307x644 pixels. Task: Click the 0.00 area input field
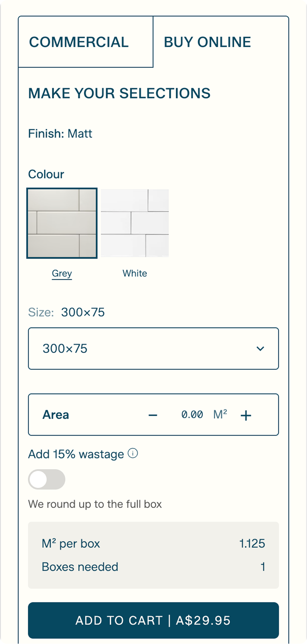click(192, 415)
